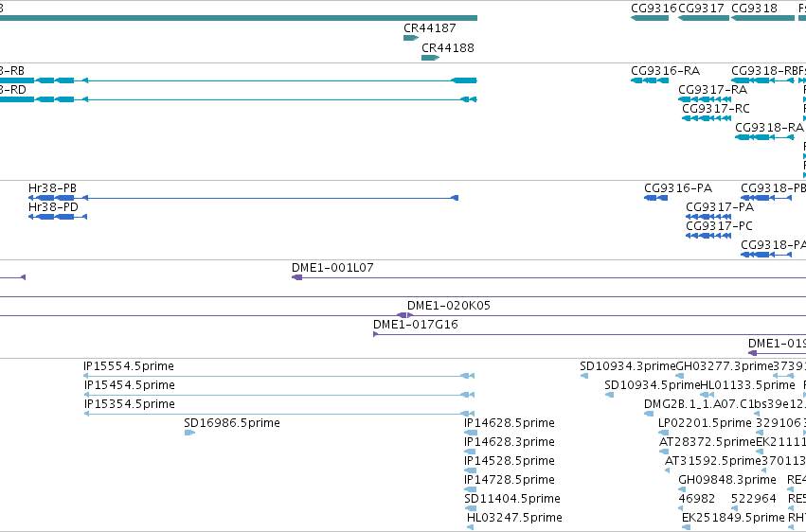Click EST HL03247.5prime
Viewport: 806px width, 532px height.
pos(470,527)
